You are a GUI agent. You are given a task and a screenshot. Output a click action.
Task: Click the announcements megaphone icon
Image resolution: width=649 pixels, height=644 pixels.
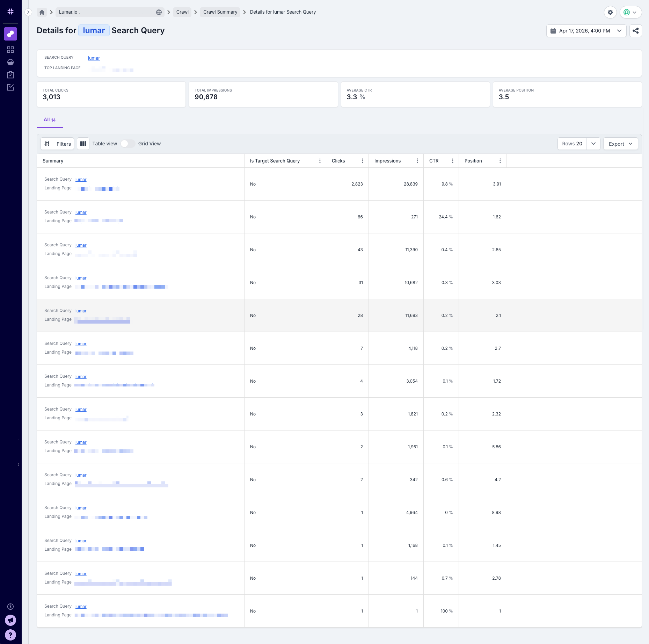pyautogui.click(x=10, y=620)
